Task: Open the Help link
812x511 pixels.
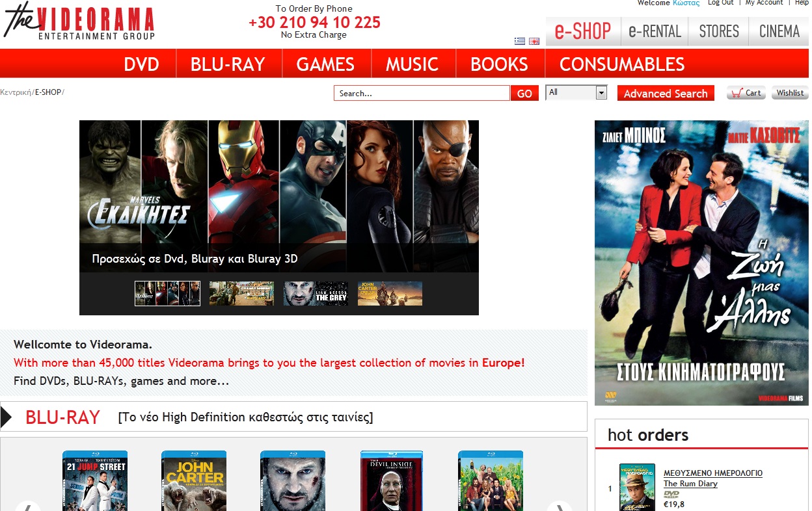Action: point(802,3)
